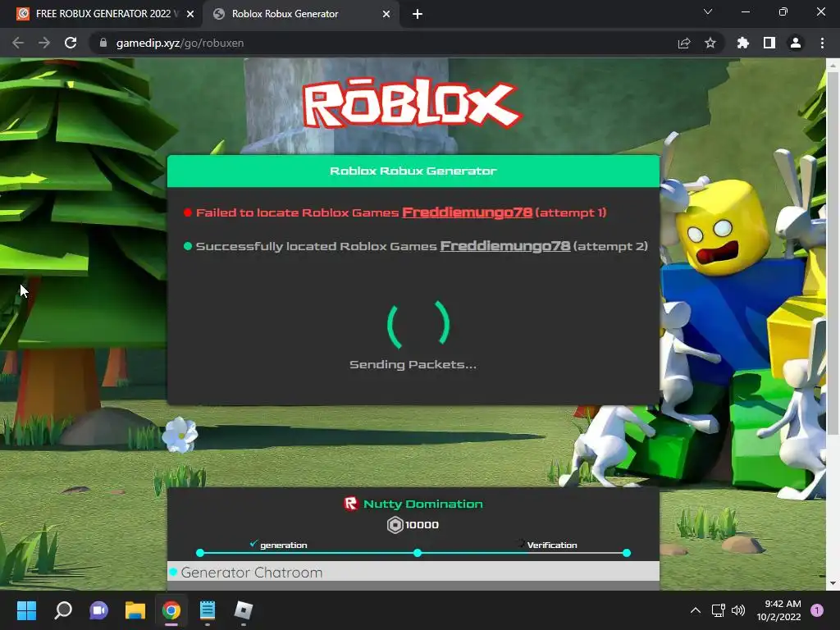The width and height of the screenshot is (840, 630).
Task: Click gray Freddiemungo78 link in attempt 2
Action: click(x=504, y=246)
